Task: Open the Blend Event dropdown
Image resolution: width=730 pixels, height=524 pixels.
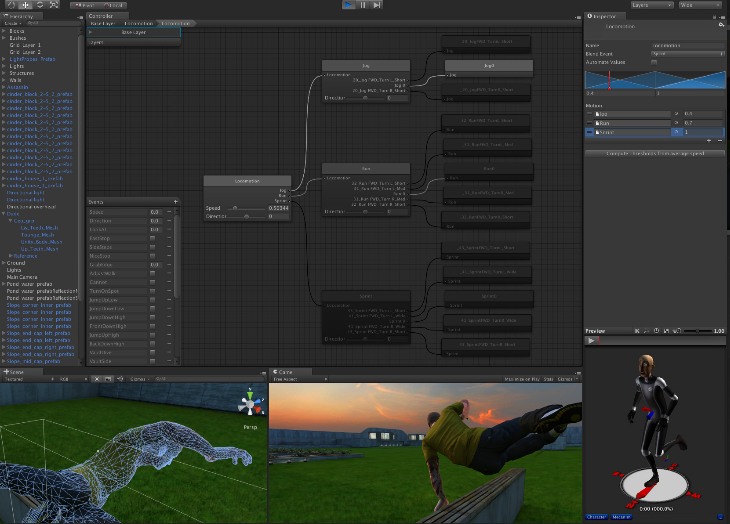Action: pyautogui.click(x=686, y=54)
